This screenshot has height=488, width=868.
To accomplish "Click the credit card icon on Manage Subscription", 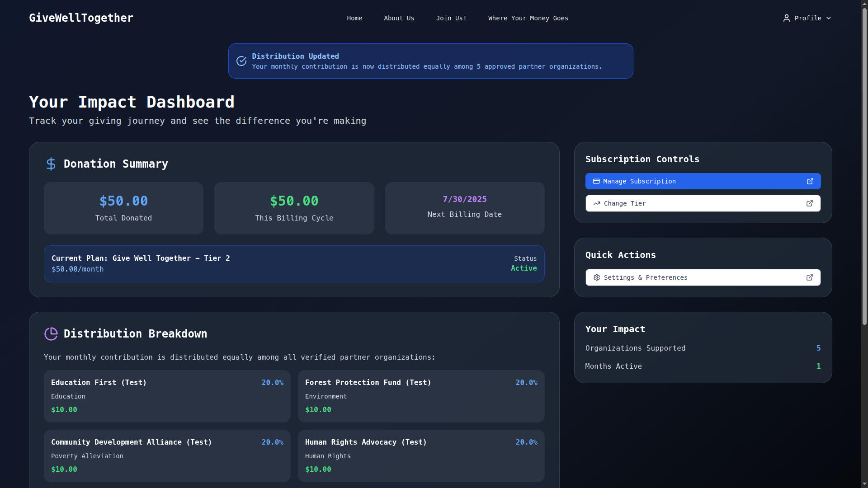I will 596,181.
